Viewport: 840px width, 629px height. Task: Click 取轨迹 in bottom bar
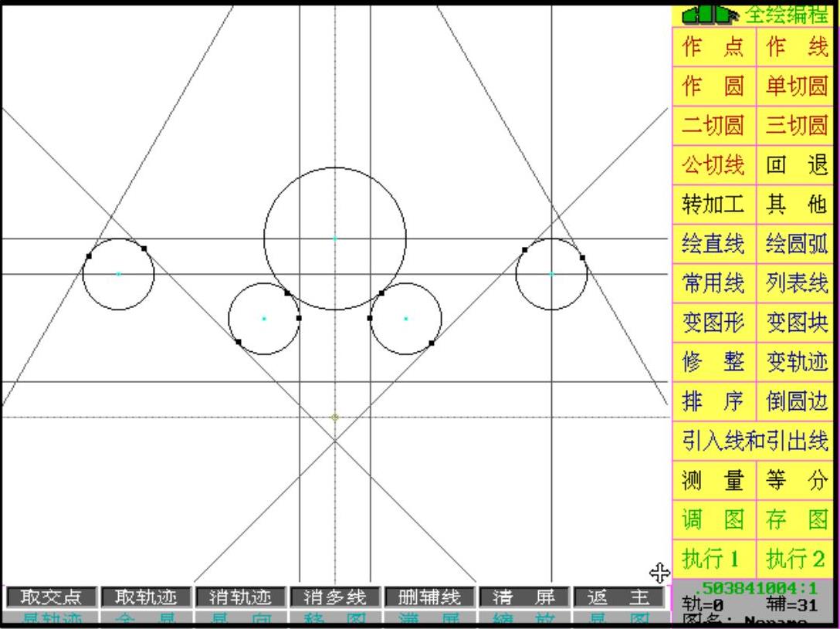tap(146, 597)
